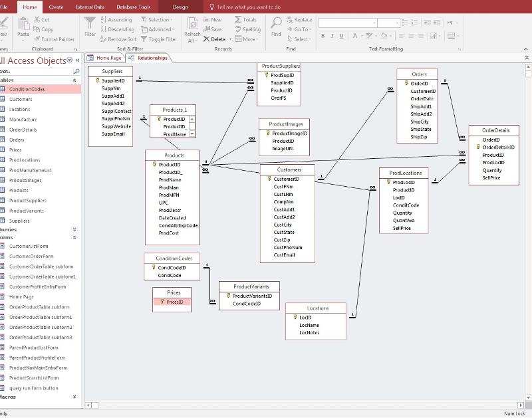Select the Format Painter tool

[x=54, y=39]
